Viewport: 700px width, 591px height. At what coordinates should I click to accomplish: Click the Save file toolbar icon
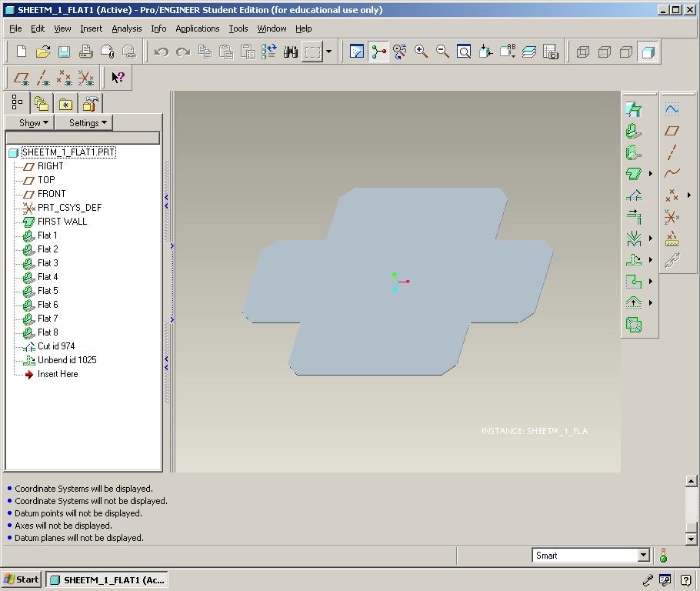65,52
